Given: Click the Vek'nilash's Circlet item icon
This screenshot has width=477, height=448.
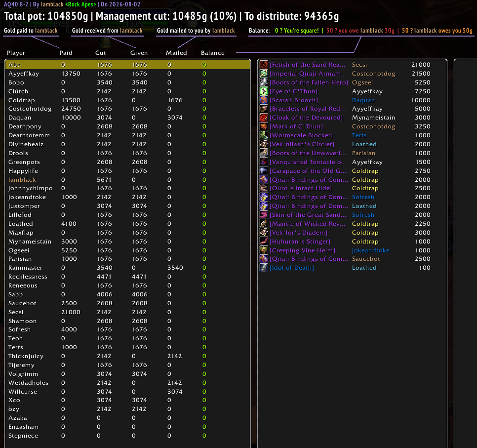Looking at the screenshot, I should coord(264,144).
